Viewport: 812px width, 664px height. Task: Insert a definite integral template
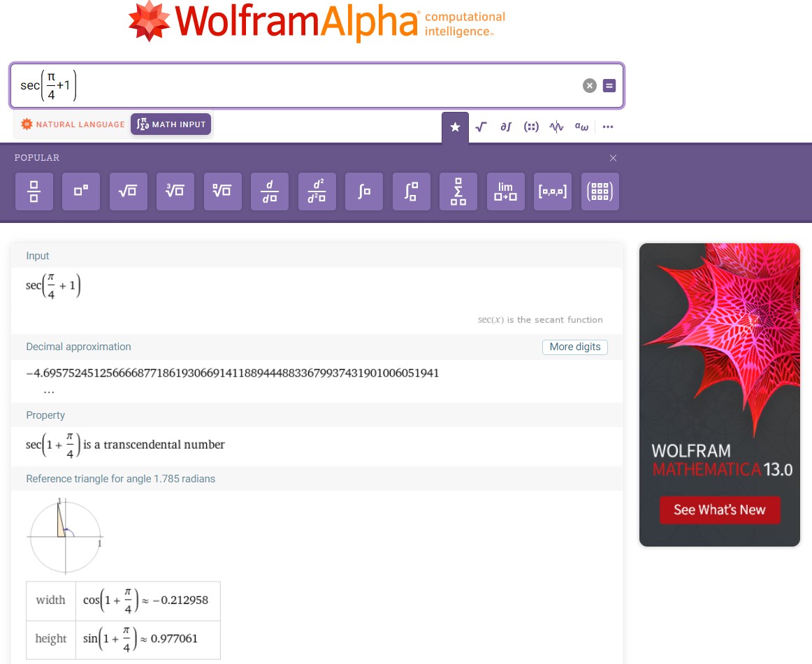point(412,192)
